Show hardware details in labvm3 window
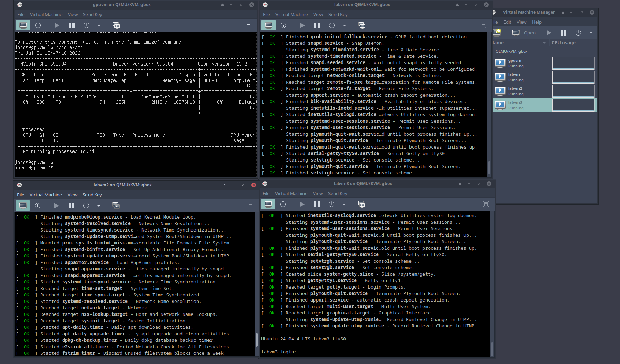Screen dimensions: 620x364 pos(283,204)
